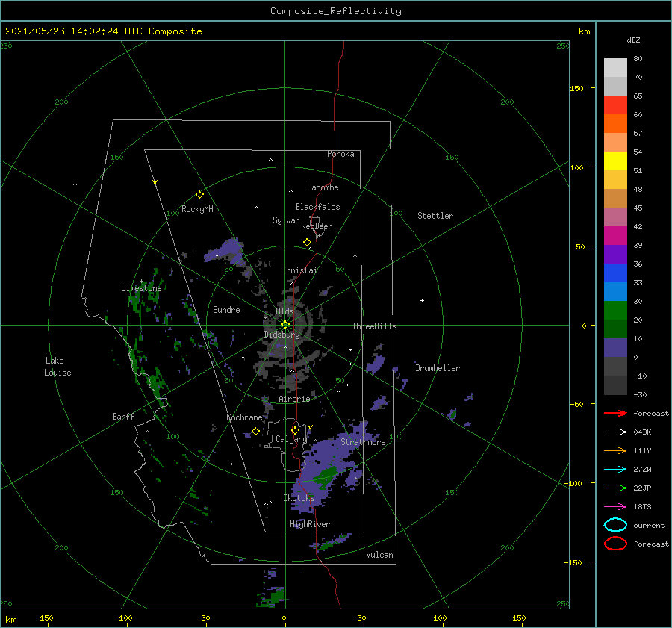Pick the slate purple 10 dBZ swatch
This screenshot has height=628, width=672.
tap(615, 348)
